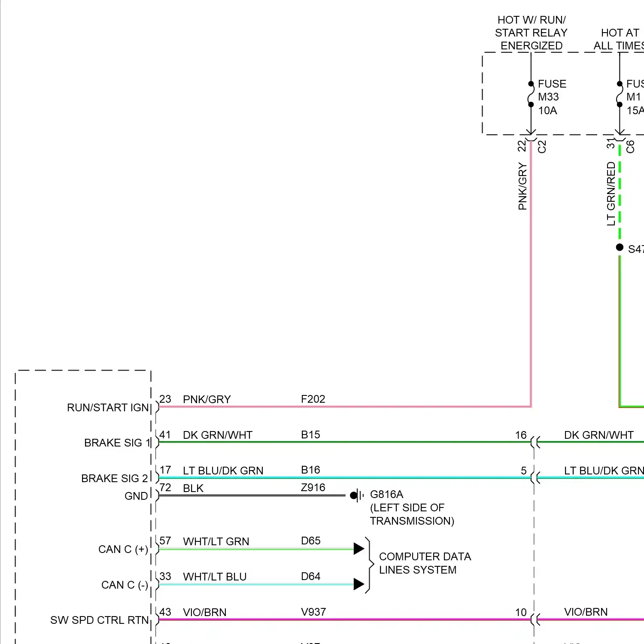The height and width of the screenshot is (644, 644).
Task: Click circuit code V937
Action: 313,612
